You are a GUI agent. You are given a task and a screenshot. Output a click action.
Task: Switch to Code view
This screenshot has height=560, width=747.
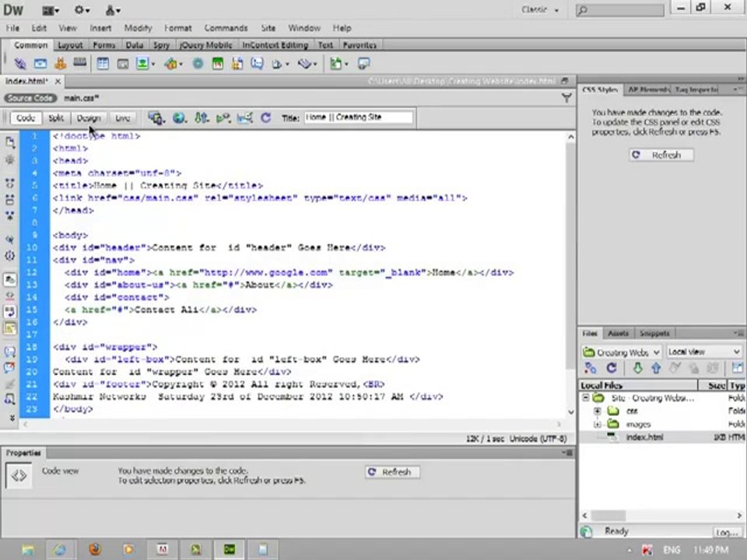pos(26,118)
